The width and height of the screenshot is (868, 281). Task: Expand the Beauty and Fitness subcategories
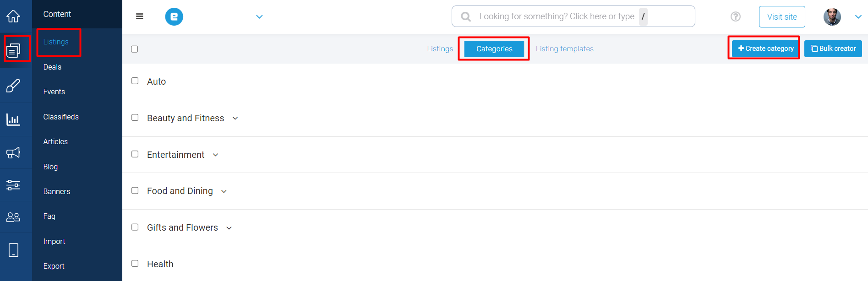[x=235, y=119]
